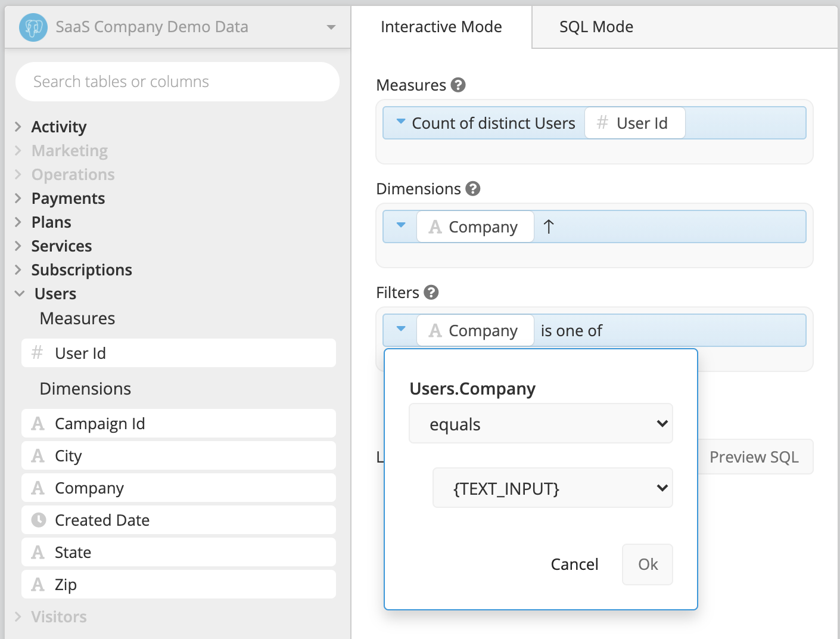The width and height of the screenshot is (840, 639).
Task: Select User Id measure in sidebar
Action: coord(179,353)
